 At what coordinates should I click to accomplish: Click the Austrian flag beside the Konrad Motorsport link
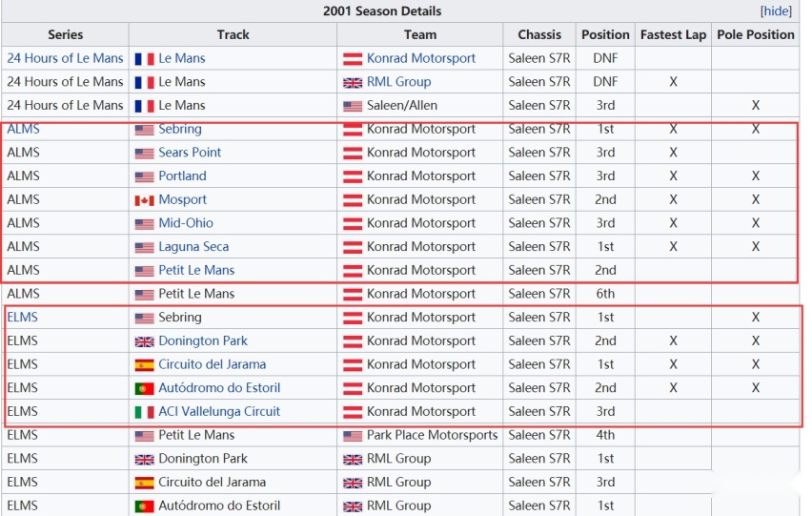tap(353, 59)
